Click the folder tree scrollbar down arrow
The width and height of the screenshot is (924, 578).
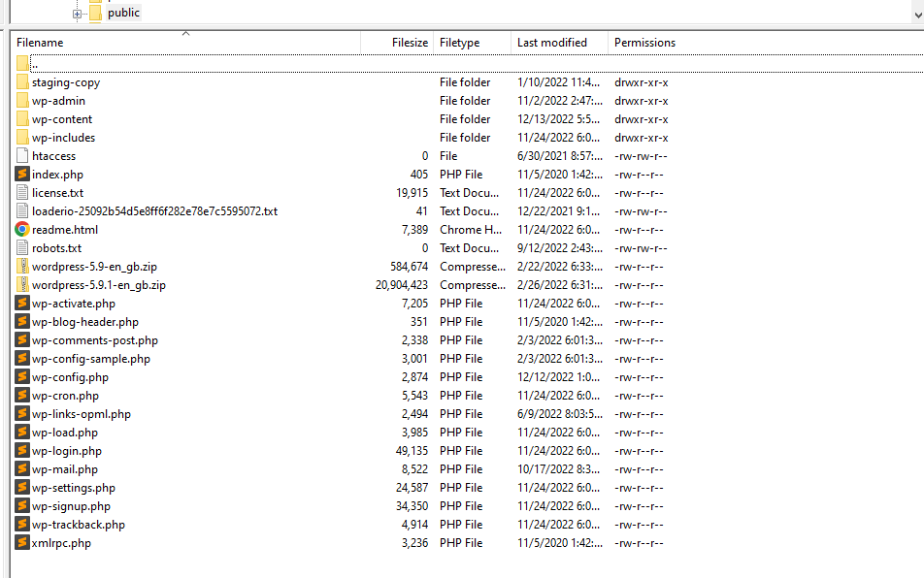point(917,16)
